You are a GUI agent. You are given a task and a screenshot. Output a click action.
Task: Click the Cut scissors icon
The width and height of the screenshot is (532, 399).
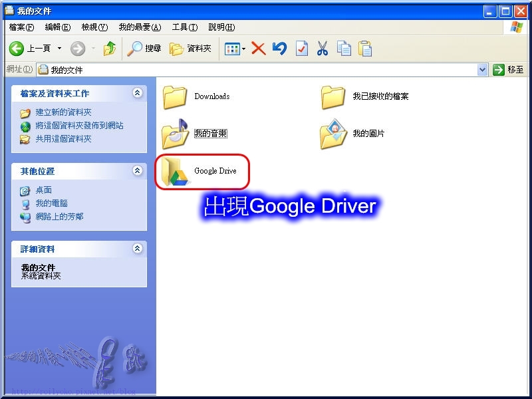323,49
